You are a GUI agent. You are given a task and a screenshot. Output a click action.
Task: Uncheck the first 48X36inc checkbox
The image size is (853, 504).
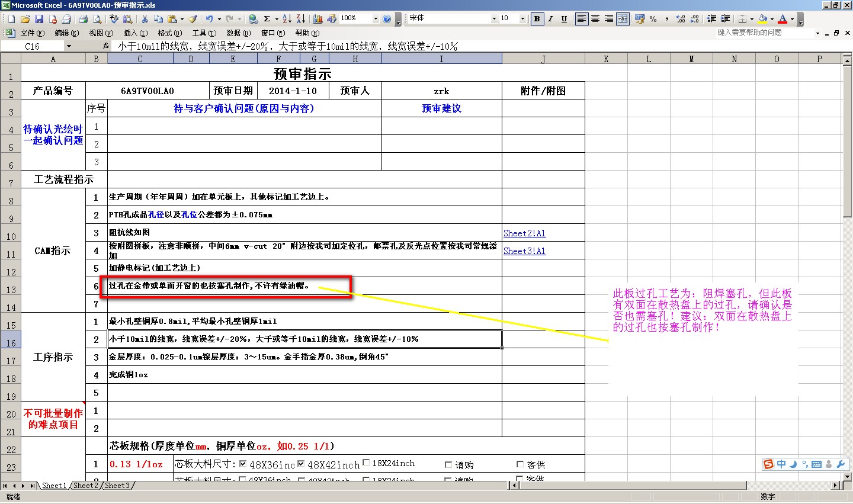coord(243,464)
